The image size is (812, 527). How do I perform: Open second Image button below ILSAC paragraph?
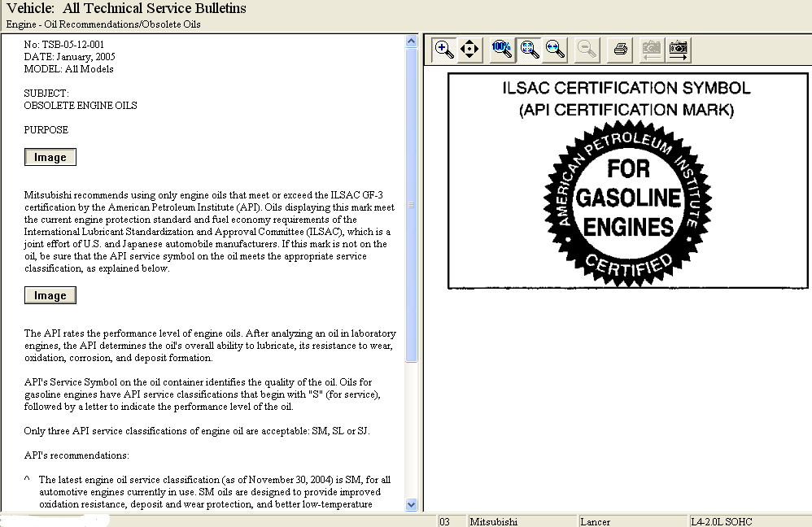[x=50, y=295]
